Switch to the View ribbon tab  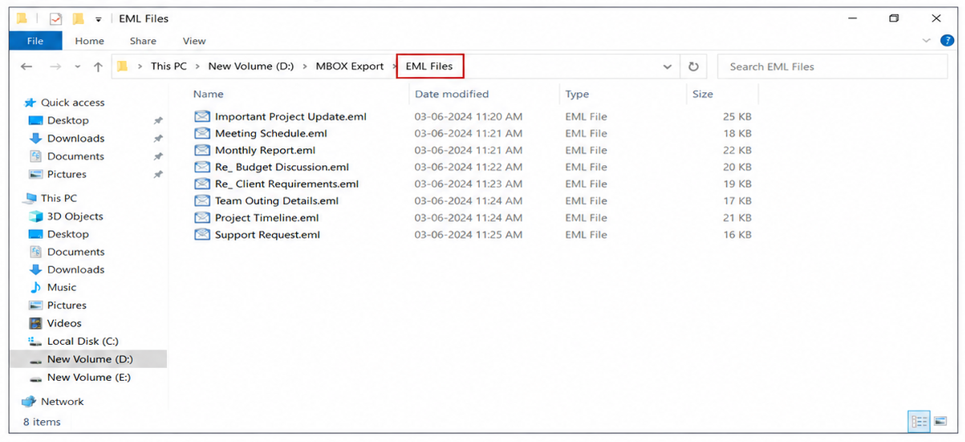[x=194, y=41]
